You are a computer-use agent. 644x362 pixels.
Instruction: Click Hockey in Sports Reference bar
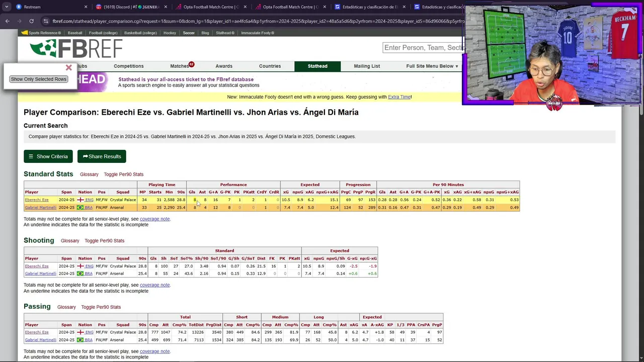tap(170, 33)
